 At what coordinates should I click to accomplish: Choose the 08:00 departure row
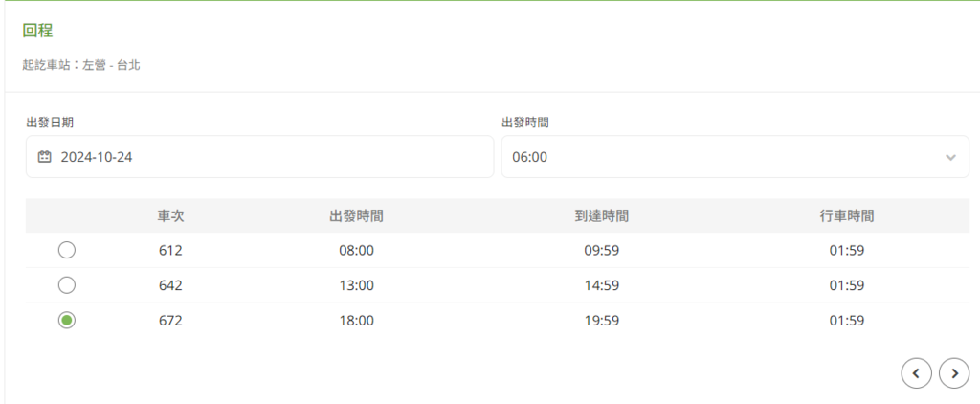pyautogui.click(x=498, y=250)
